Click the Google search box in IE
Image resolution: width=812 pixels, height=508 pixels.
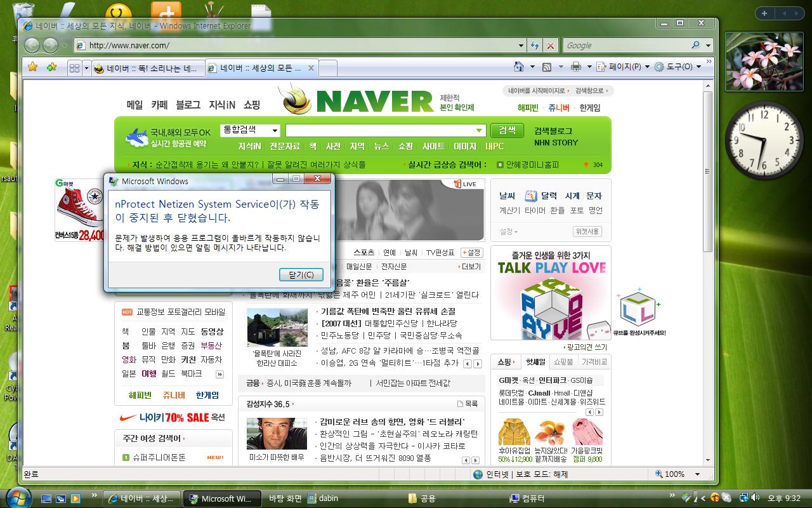[625, 45]
